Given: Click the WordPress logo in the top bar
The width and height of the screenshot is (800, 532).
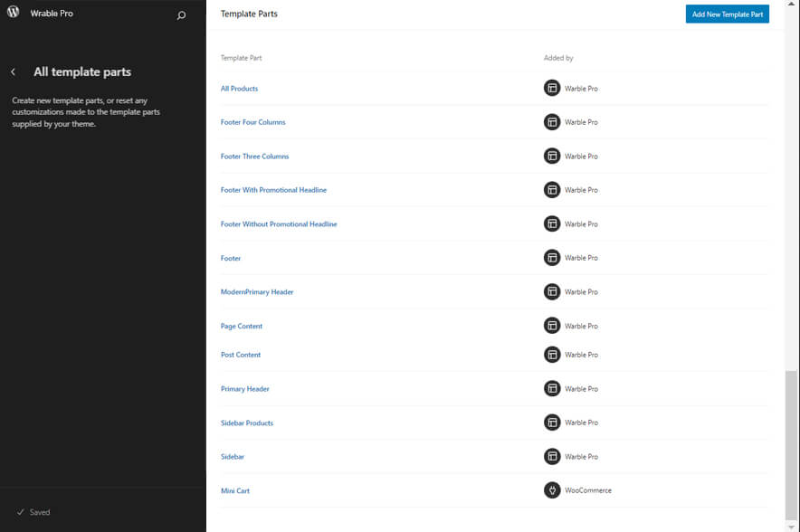Looking at the screenshot, I should (13, 13).
